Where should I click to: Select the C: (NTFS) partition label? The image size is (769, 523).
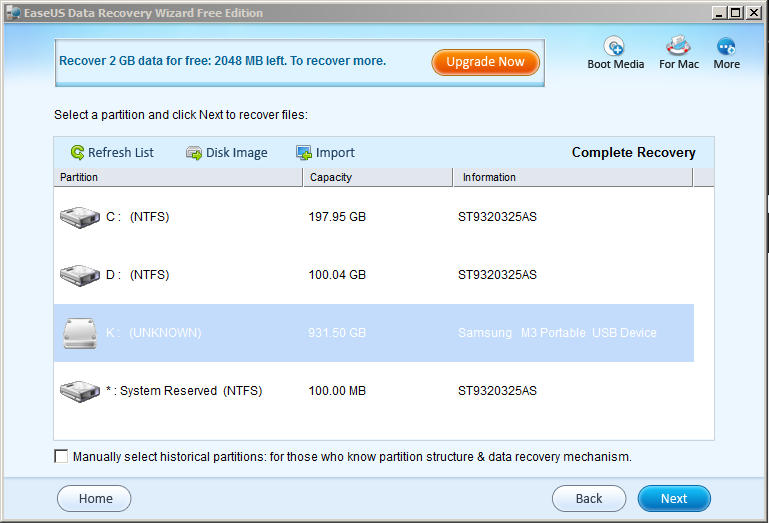pos(138,217)
